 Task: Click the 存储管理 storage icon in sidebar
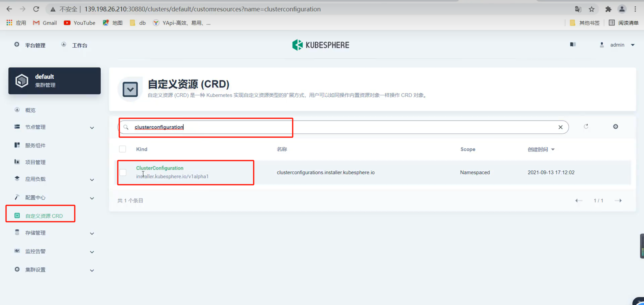[x=17, y=232]
